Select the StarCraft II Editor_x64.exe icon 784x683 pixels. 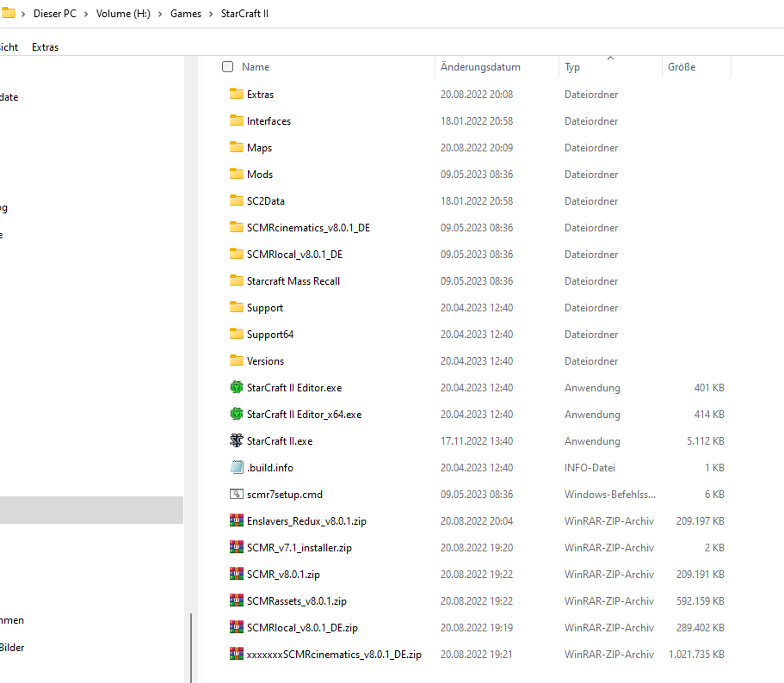click(236, 414)
